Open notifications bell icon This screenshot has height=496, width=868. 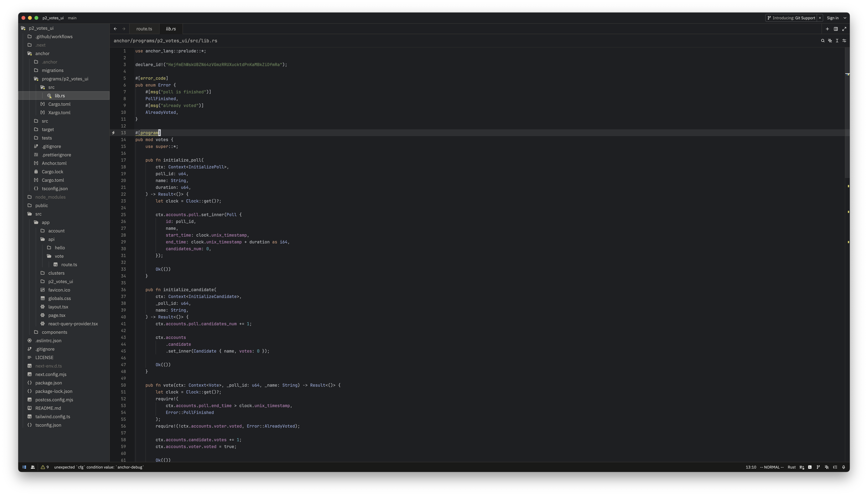click(x=843, y=467)
